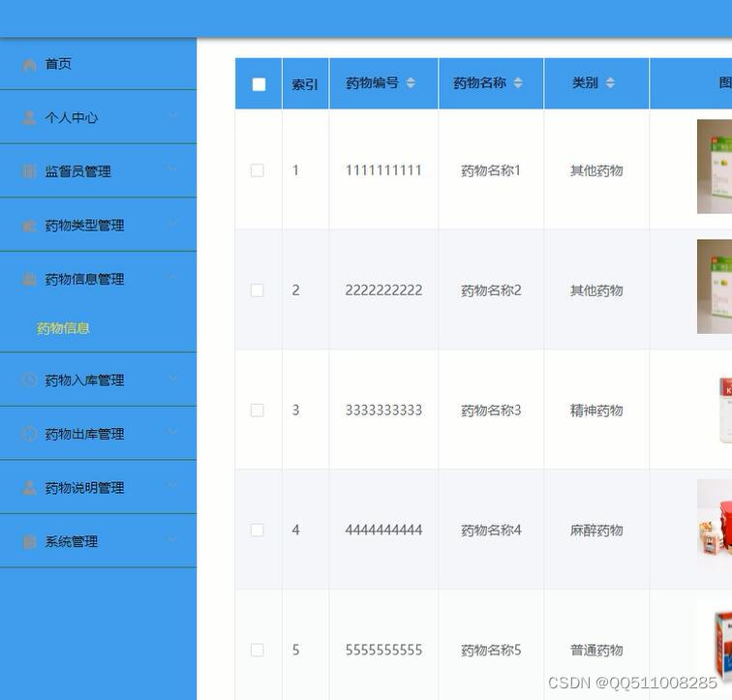732x700 pixels.
Task: Expand the 药物类型管理 chevron
Action: (x=172, y=223)
